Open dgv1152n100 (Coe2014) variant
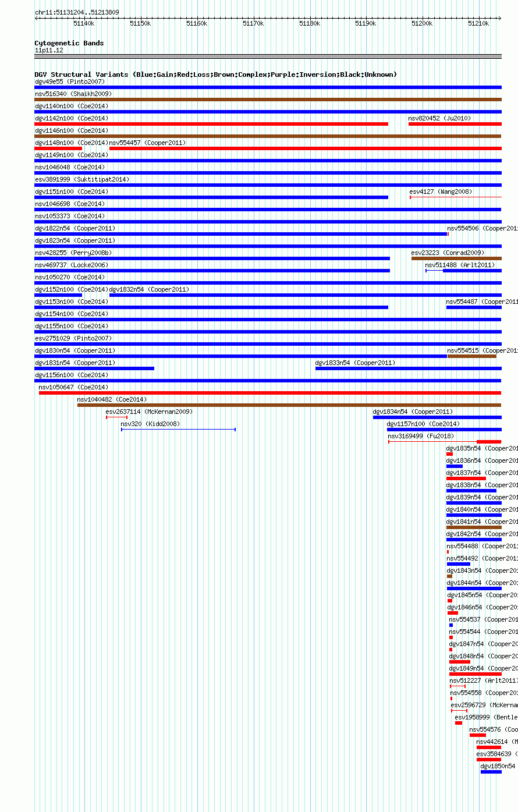This screenshot has height=812, width=518. click(72, 289)
